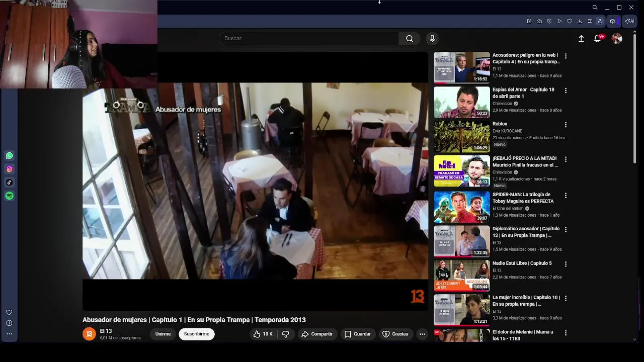Open options for Nadie Está Libre video
The height and width of the screenshot is (362, 644).
[566, 264]
